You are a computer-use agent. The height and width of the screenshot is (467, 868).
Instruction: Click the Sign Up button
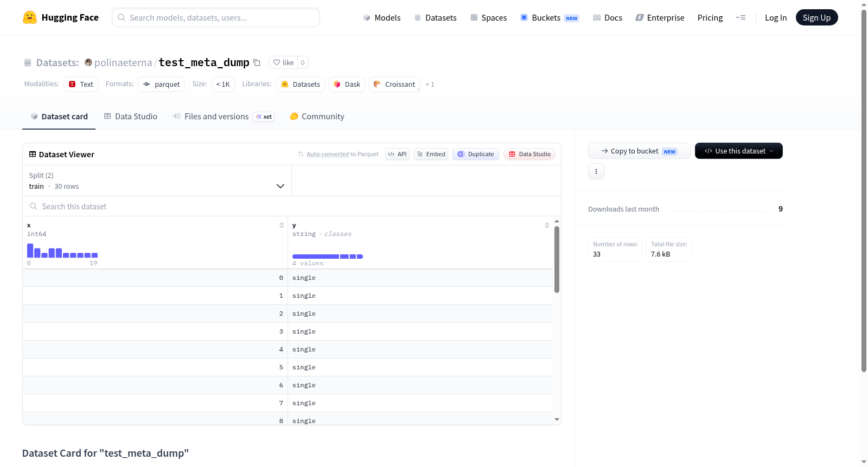tap(816, 17)
